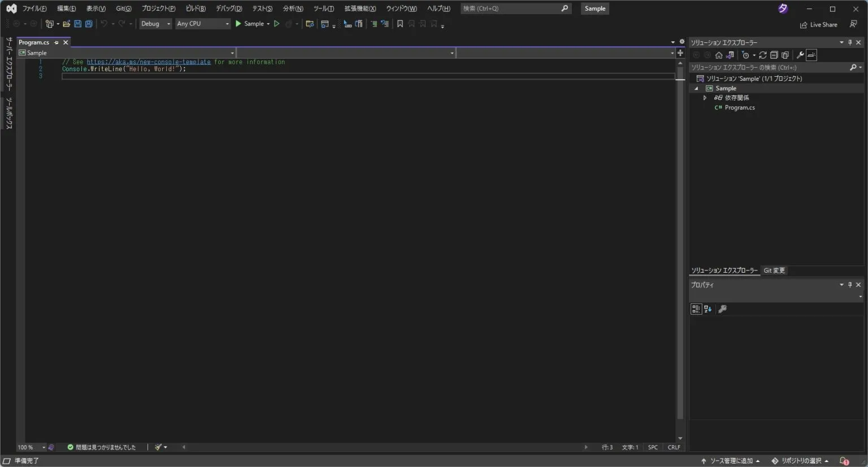Refresh the Solution Explorer
Viewport: 868px width, 467px height.
pos(763,55)
